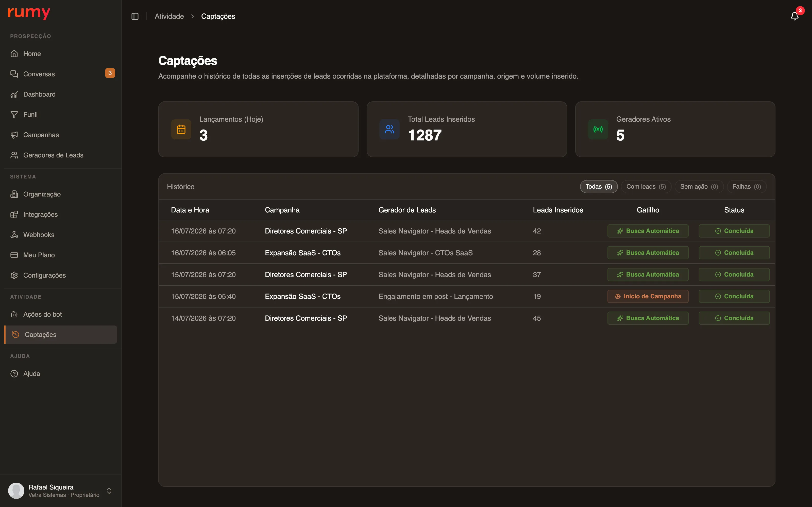Viewport: 812px width, 507px height.
Task: Click the Leads Inseridos column header
Action: coord(558,210)
